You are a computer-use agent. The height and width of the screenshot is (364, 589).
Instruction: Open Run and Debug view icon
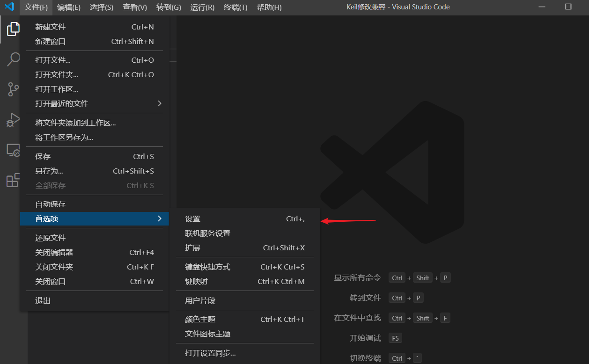pyautogui.click(x=14, y=120)
